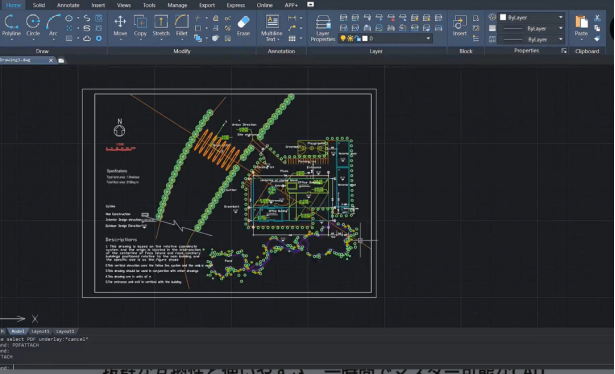Click the Trim tool in Modify panel
Screen dimensions: 615x374
[x=198, y=18]
